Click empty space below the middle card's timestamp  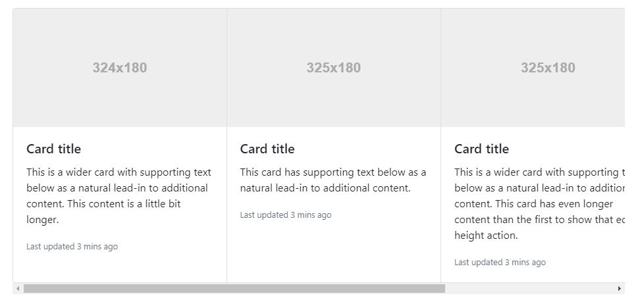click(x=333, y=253)
